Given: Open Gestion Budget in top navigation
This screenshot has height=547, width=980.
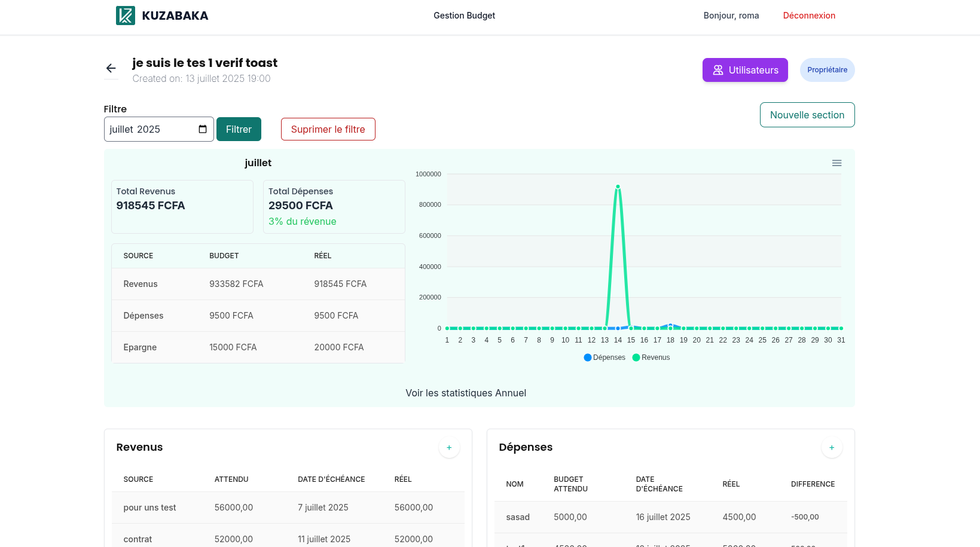Looking at the screenshot, I should [464, 16].
